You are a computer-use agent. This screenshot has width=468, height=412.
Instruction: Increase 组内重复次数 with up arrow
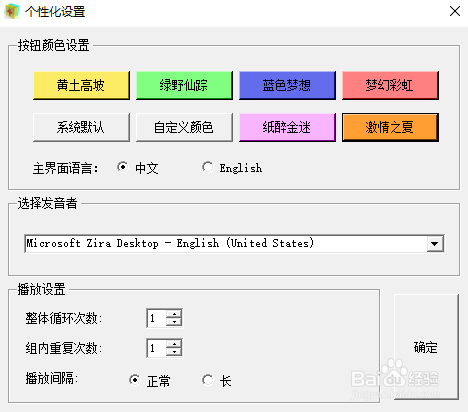click(174, 344)
